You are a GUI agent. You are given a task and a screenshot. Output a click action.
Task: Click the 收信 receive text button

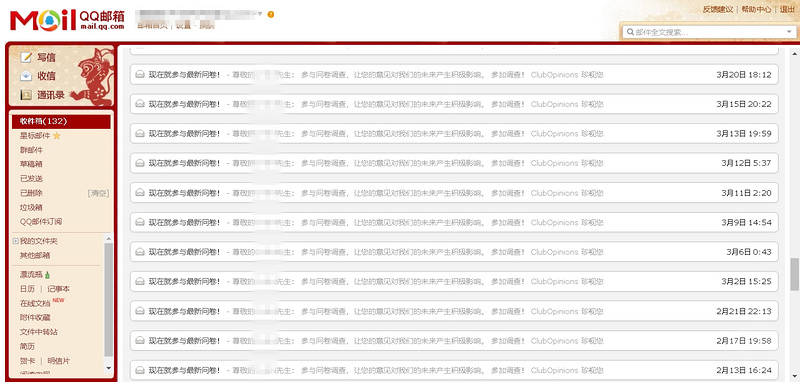[46, 77]
